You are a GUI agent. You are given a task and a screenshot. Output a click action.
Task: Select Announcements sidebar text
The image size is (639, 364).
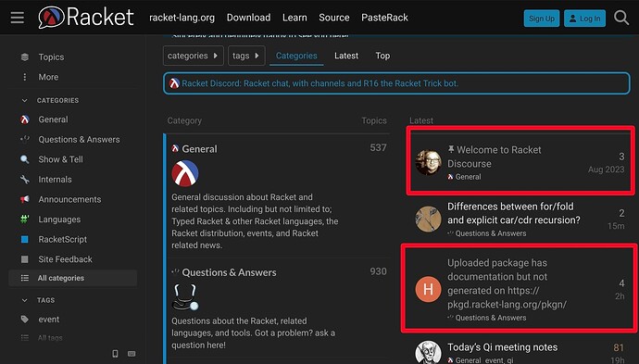[69, 199]
